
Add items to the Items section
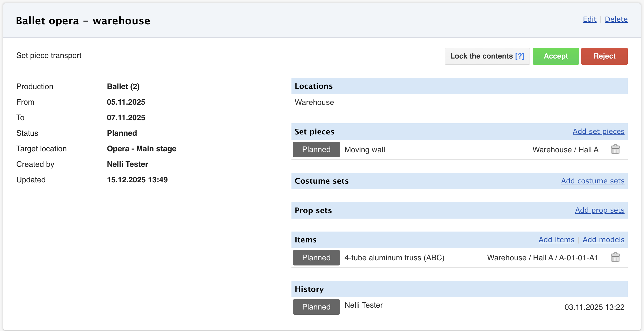tap(556, 240)
